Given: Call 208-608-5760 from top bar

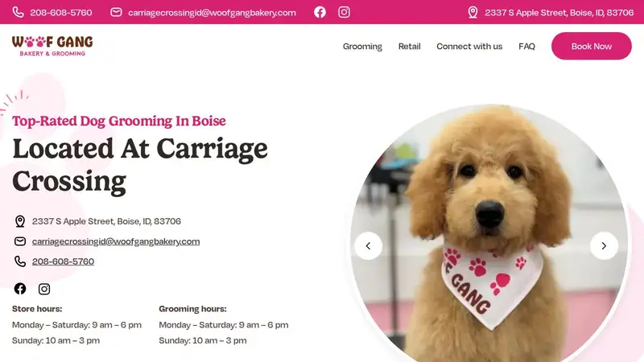Looking at the screenshot, I should 61,12.
